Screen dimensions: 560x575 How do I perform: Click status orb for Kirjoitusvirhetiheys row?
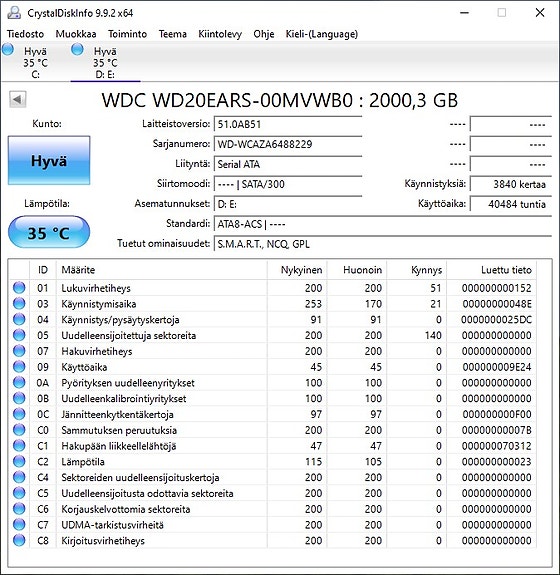tap(19, 540)
